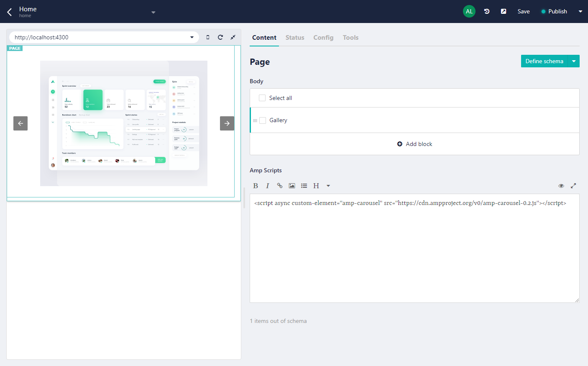
Task: Select the dashboard carousel image in preview
Action: [124, 123]
